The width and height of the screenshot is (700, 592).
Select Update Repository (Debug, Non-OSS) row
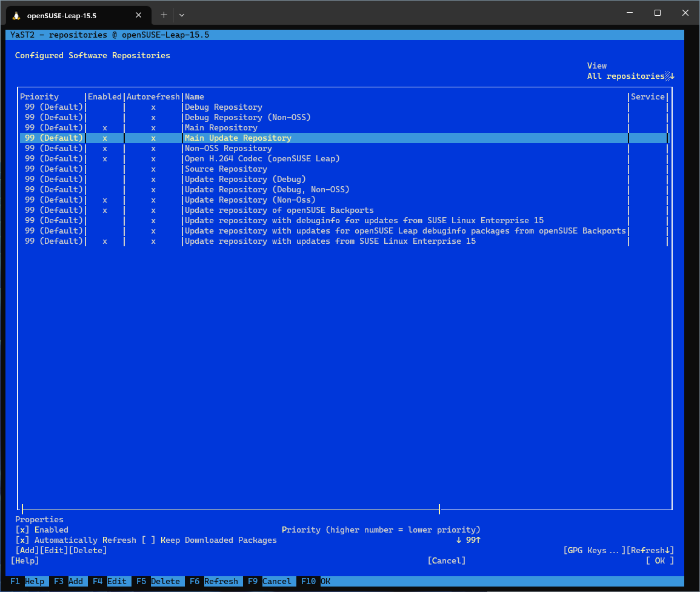click(344, 189)
